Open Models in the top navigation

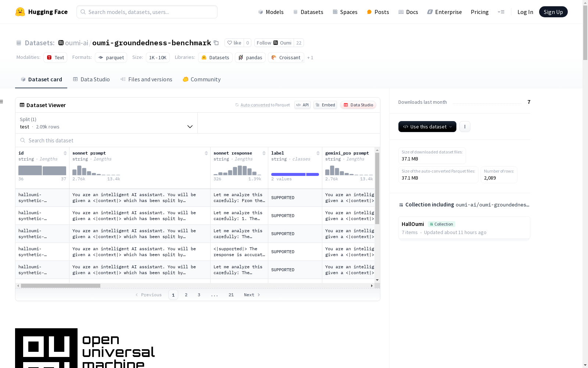(271, 12)
